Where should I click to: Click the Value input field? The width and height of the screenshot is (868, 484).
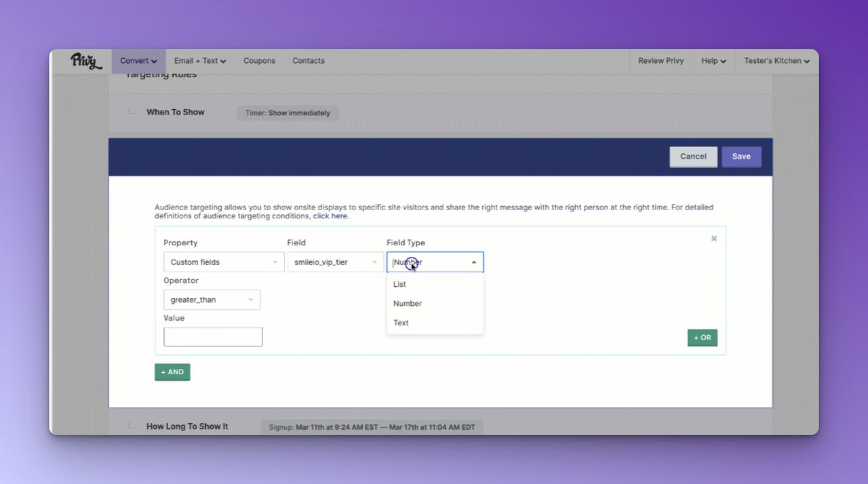(213, 337)
